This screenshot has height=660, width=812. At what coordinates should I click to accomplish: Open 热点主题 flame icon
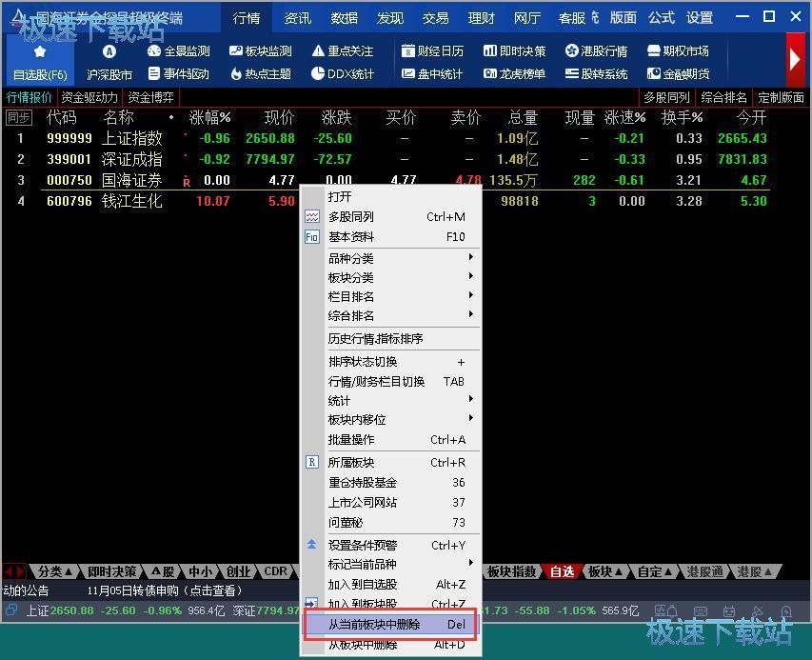pyautogui.click(x=236, y=74)
